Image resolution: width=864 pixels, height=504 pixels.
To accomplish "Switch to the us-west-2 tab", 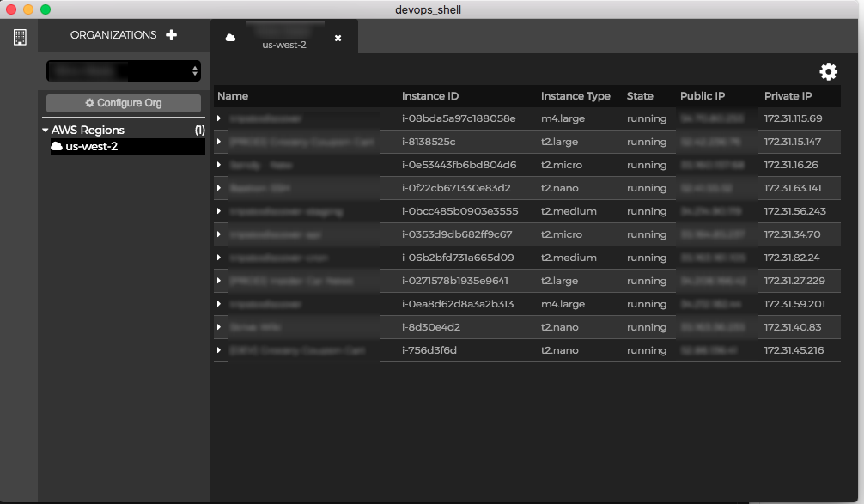I will click(284, 37).
